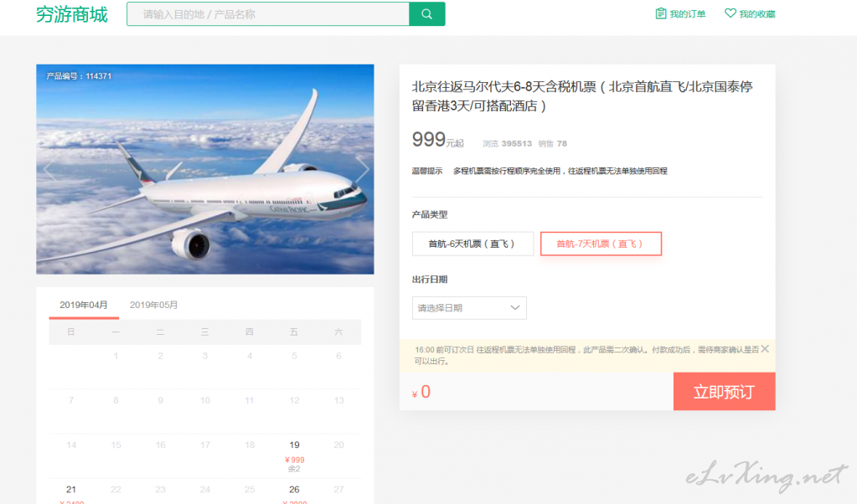Switch to 2019年05月 calendar tab
The height and width of the screenshot is (504, 857).
153,305
